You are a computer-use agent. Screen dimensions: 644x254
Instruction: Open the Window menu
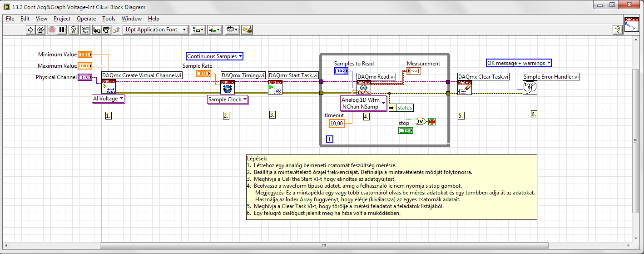click(x=132, y=19)
